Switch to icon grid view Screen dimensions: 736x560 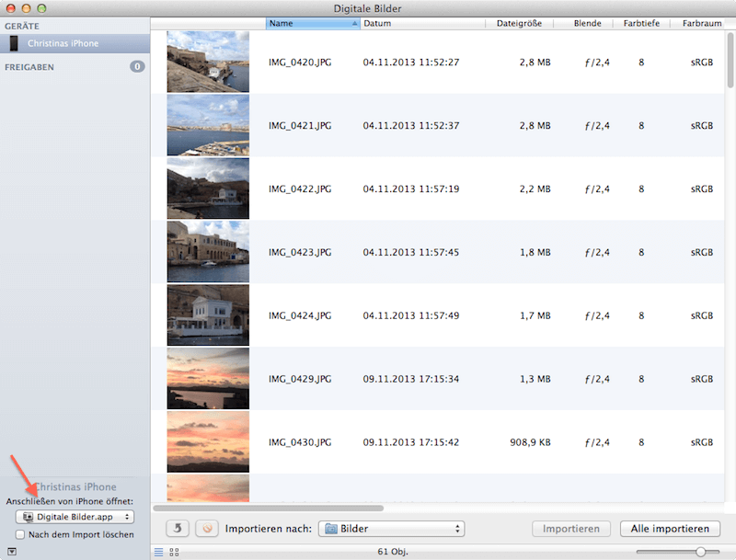175,552
